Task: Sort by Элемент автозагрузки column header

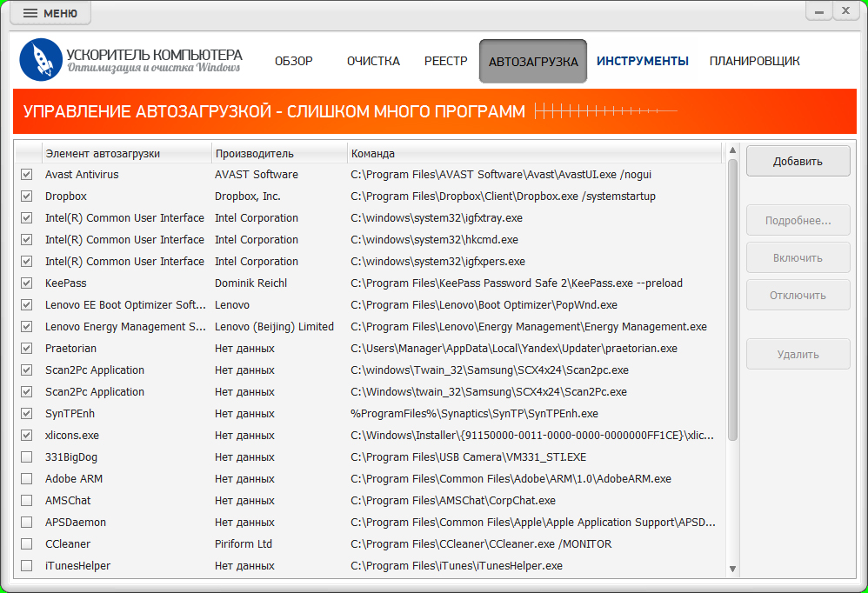Action: pos(127,153)
